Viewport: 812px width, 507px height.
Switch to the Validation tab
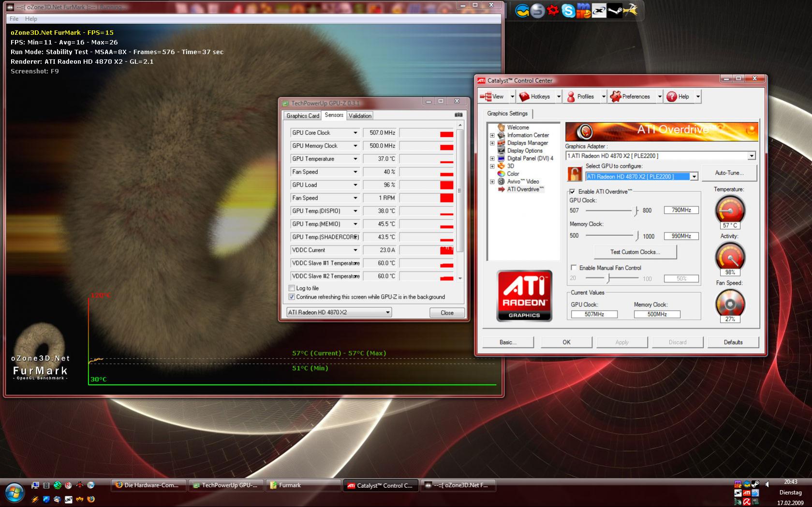pos(360,116)
